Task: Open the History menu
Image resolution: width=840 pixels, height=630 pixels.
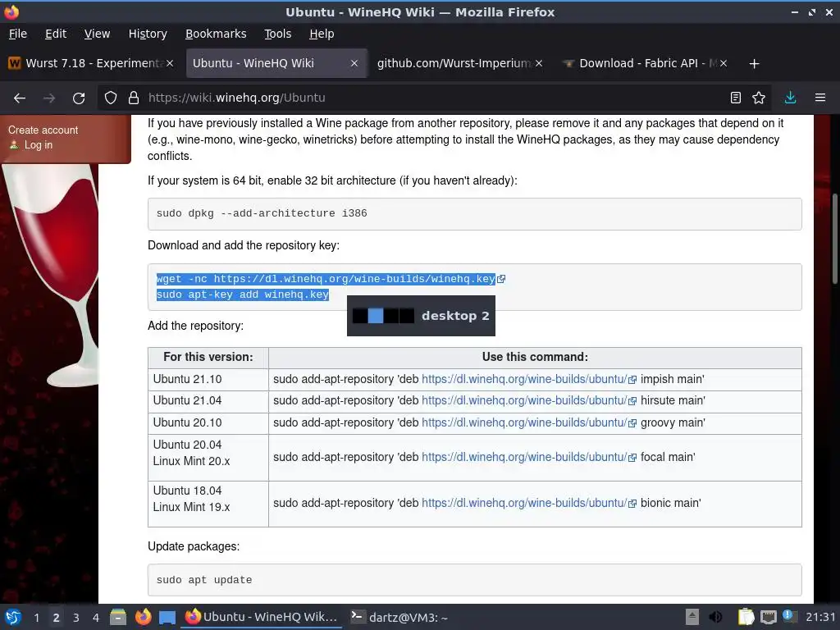Action: click(148, 34)
